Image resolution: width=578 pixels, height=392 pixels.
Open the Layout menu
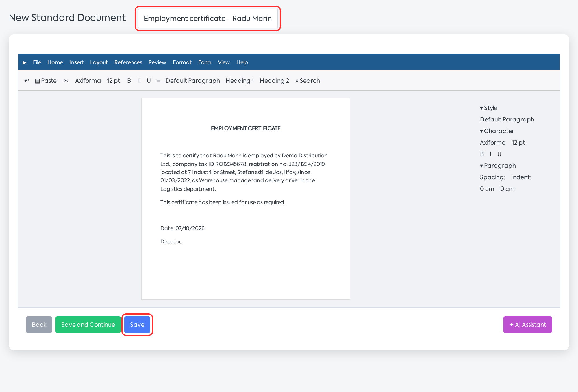[99, 62]
